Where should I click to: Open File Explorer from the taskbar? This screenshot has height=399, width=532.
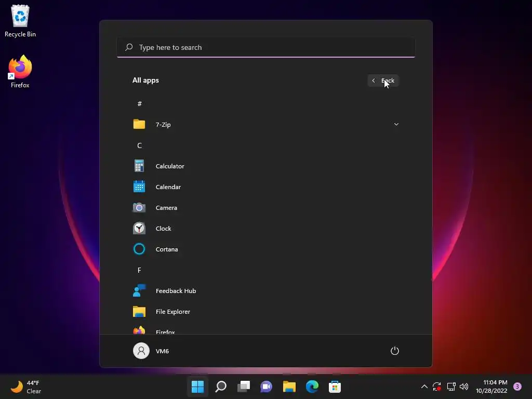coord(289,387)
